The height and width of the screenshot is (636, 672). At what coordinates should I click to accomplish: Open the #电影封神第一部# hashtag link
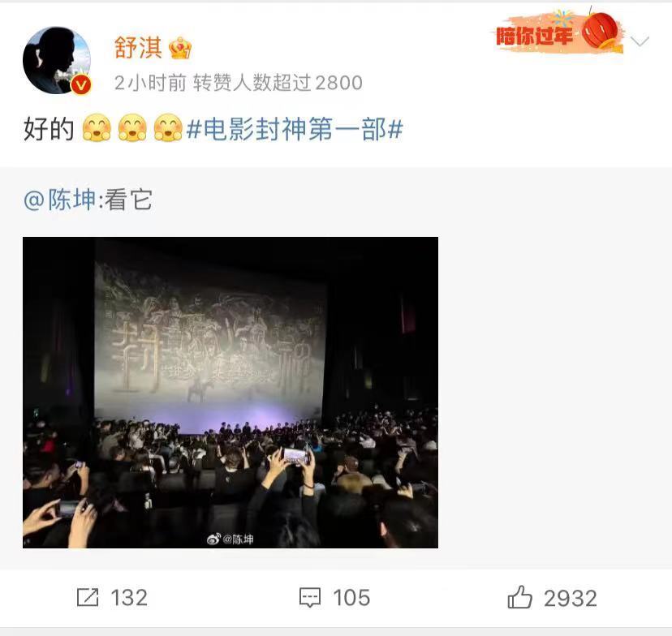point(295,129)
